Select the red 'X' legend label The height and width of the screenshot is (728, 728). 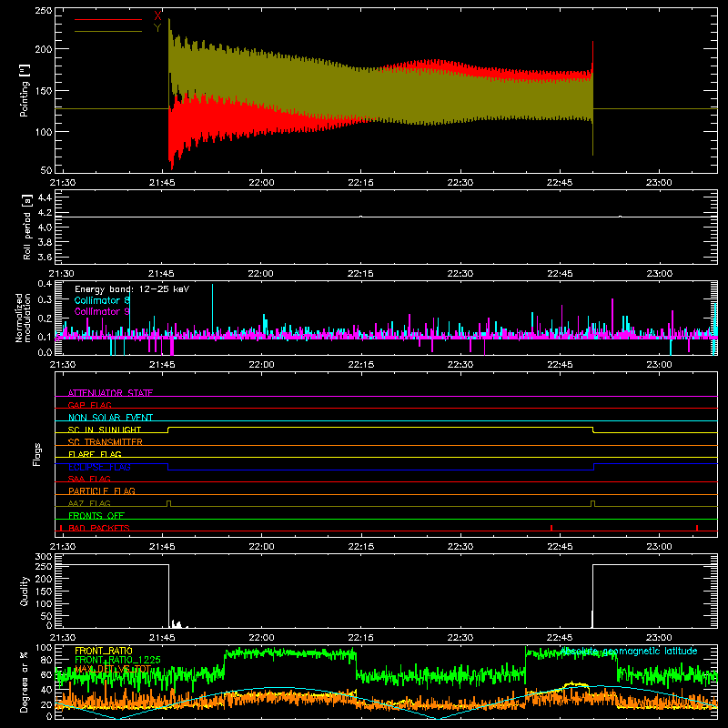click(157, 16)
